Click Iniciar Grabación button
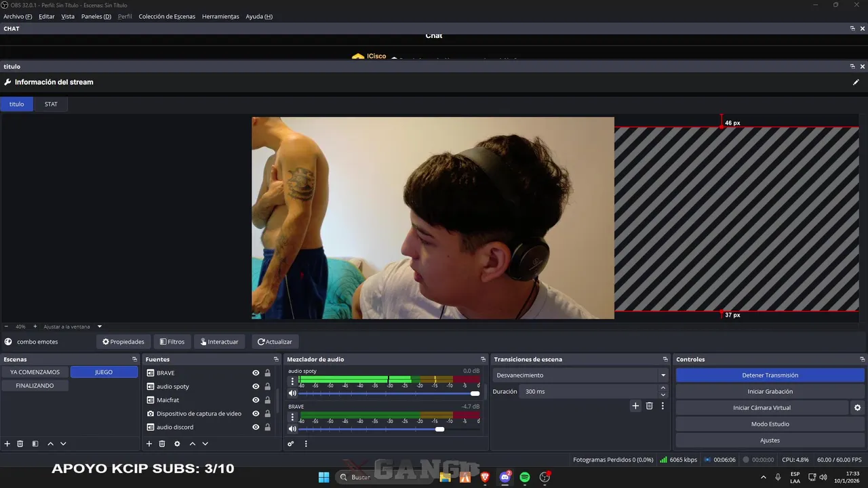Viewport: 868px width, 488px height. point(770,392)
